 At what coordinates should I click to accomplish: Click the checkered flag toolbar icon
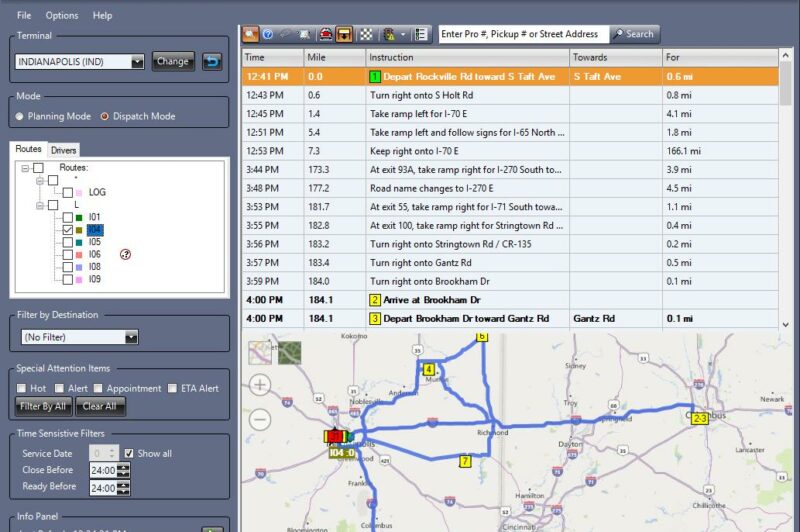point(364,34)
